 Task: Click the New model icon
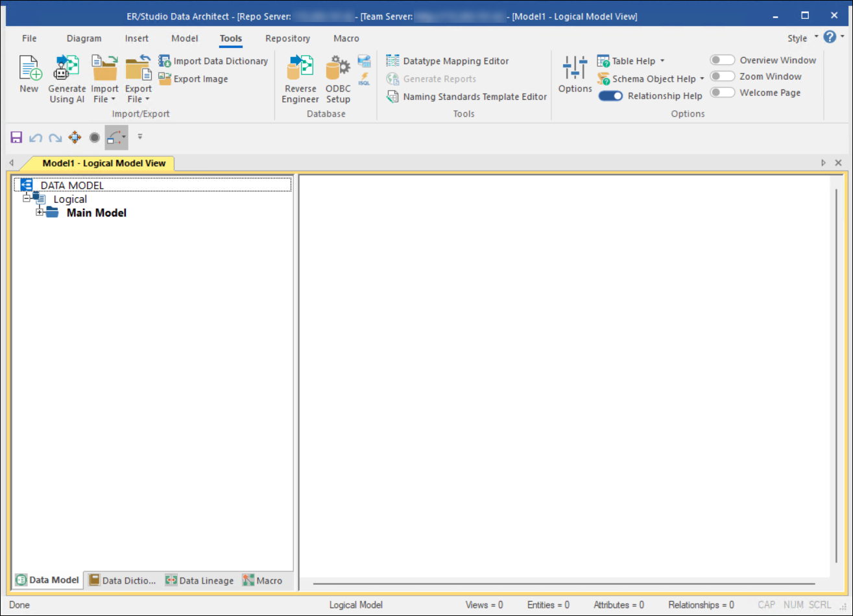29,68
